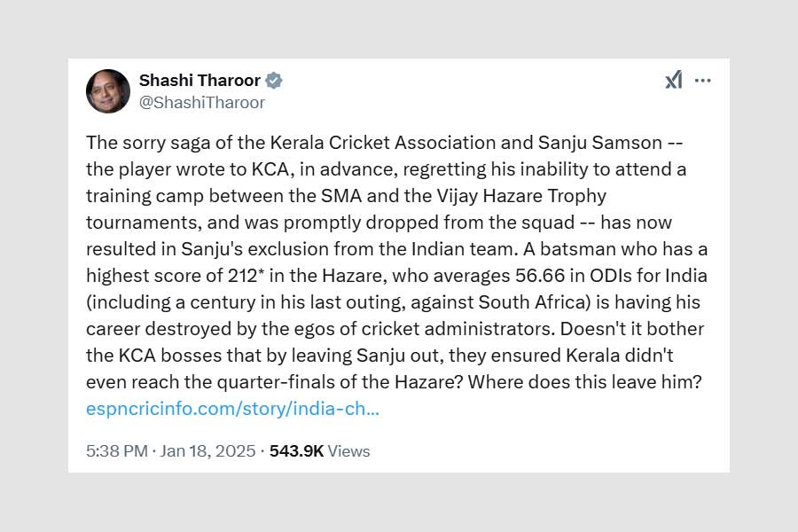Click the 543.9K view count
This screenshot has width=798, height=532.
pos(296,451)
